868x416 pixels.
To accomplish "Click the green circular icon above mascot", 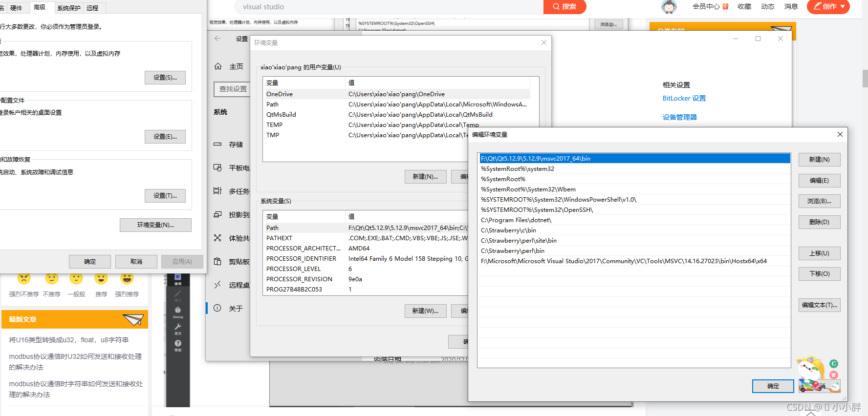I will pyautogui.click(x=834, y=364).
